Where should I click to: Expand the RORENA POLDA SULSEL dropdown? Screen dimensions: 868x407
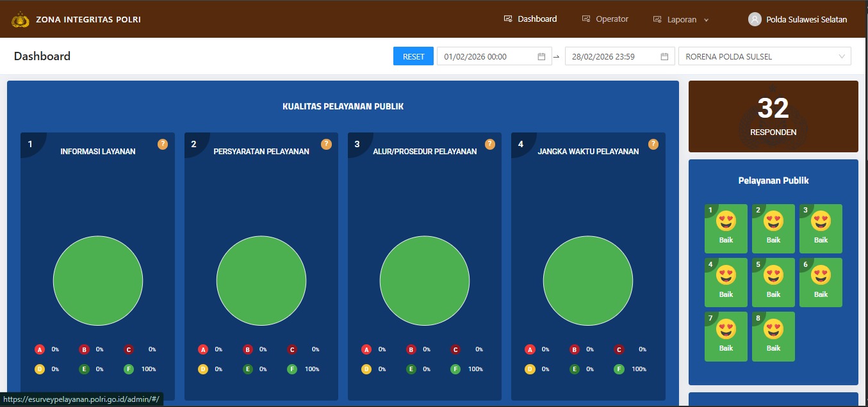point(764,56)
